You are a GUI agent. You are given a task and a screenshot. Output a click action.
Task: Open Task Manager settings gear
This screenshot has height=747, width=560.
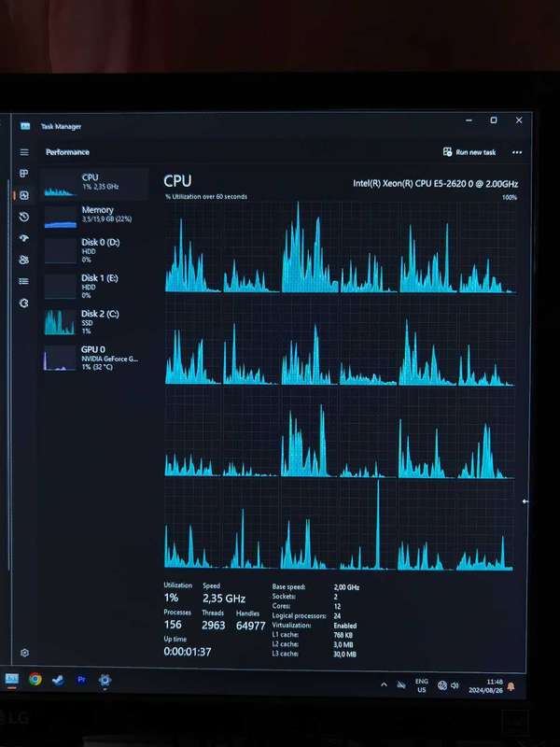25,653
